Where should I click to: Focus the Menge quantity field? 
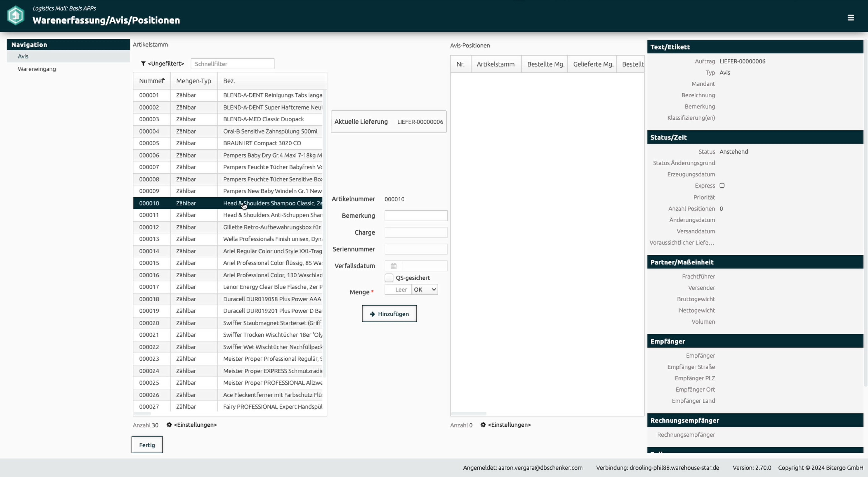(398, 290)
